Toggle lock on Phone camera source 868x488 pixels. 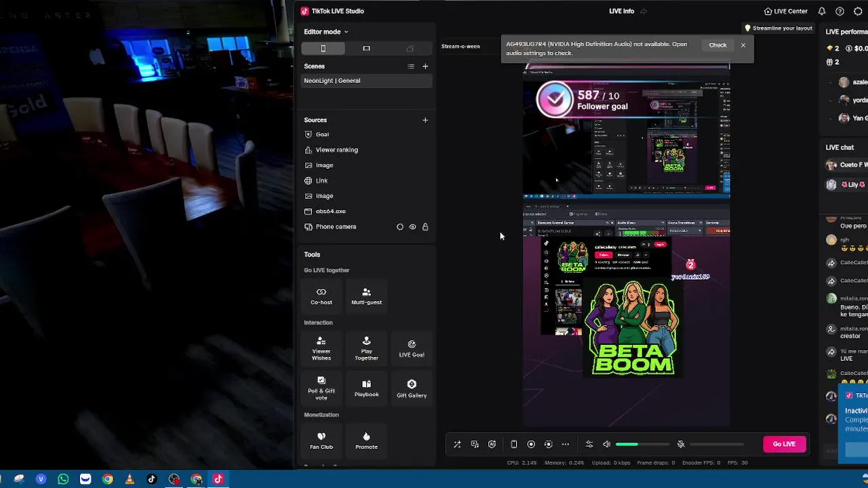click(x=425, y=227)
